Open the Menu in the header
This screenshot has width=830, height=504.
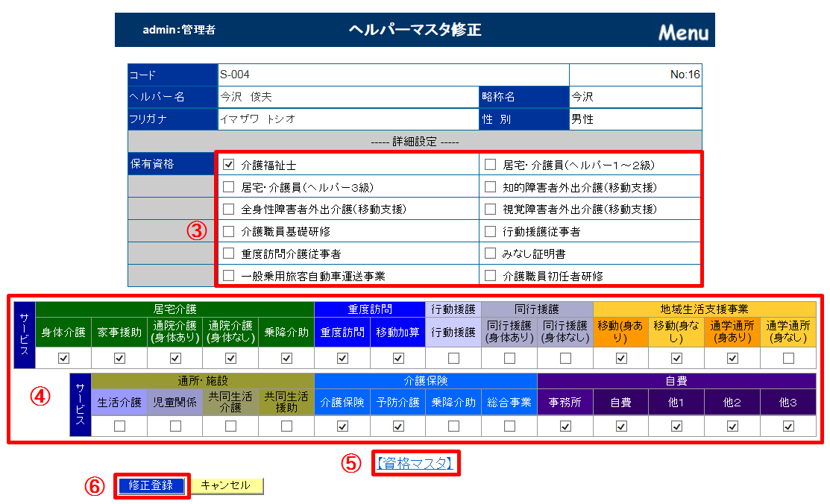coord(682,33)
